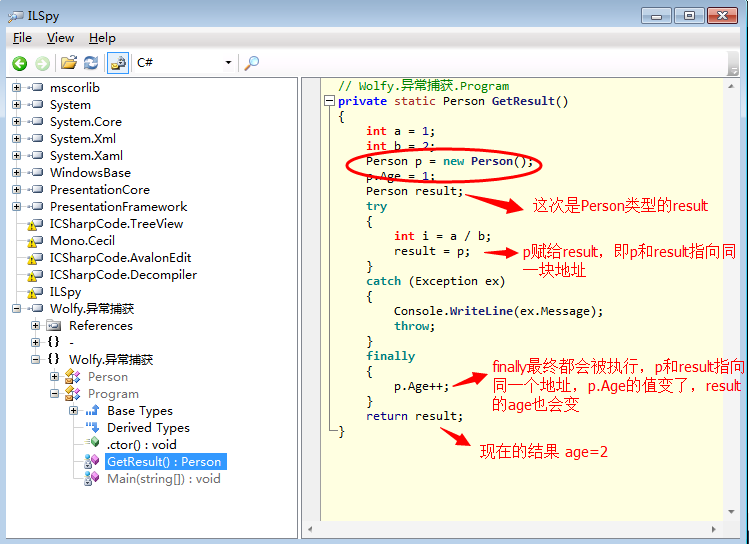Image resolution: width=749 pixels, height=544 pixels.
Task: Click the horizontal scrollbar left arrow
Action: click(x=310, y=529)
